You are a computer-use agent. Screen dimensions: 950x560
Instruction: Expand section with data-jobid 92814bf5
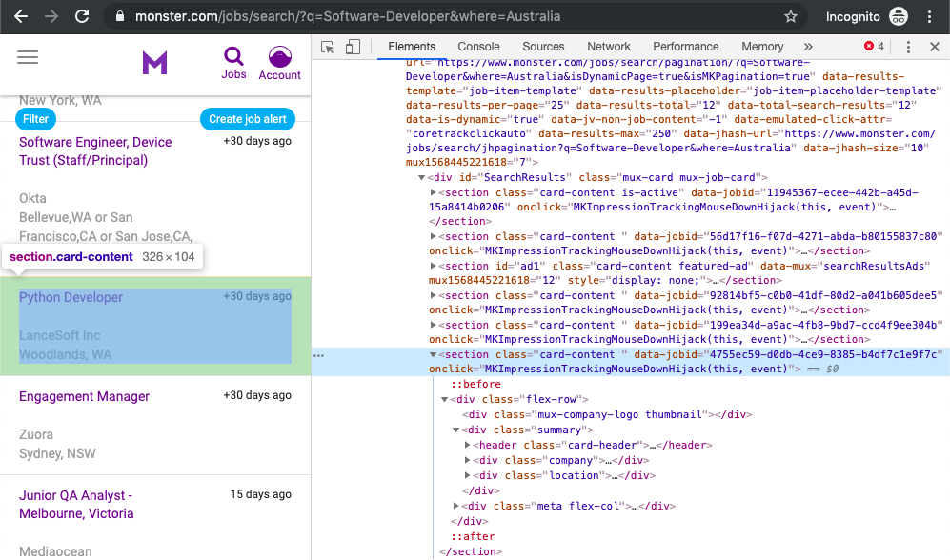433,295
